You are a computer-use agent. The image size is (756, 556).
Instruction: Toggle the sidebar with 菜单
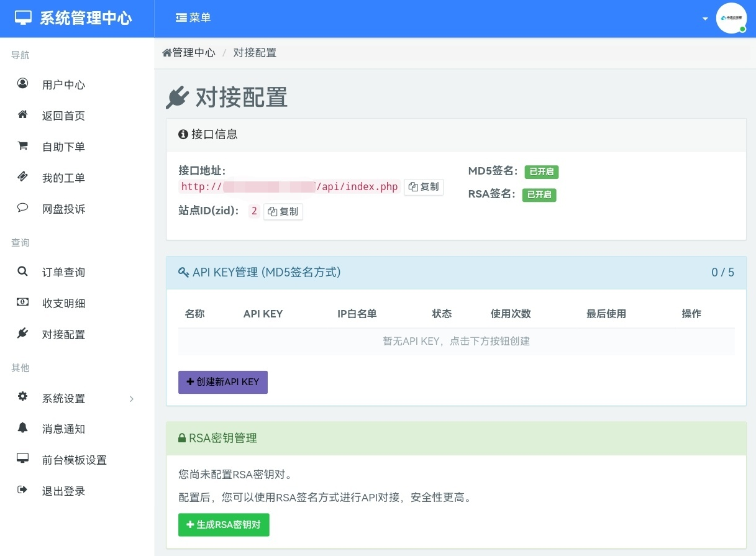tap(193, 18)
